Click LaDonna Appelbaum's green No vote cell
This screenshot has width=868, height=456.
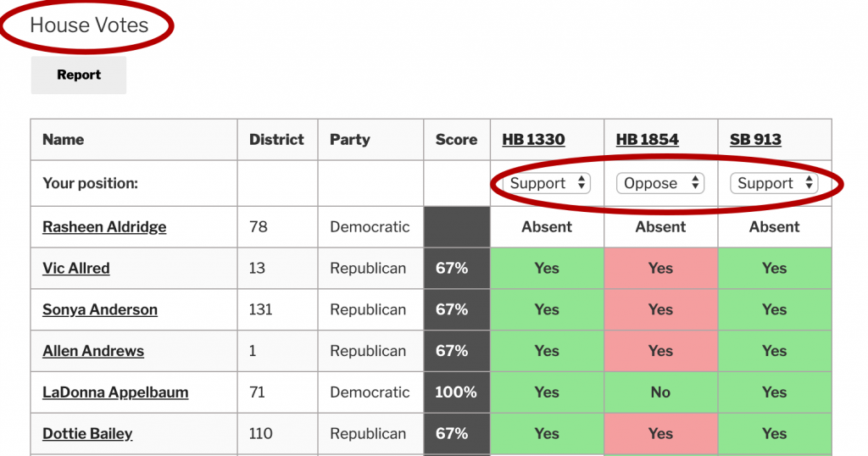click(x=660, y=392)
